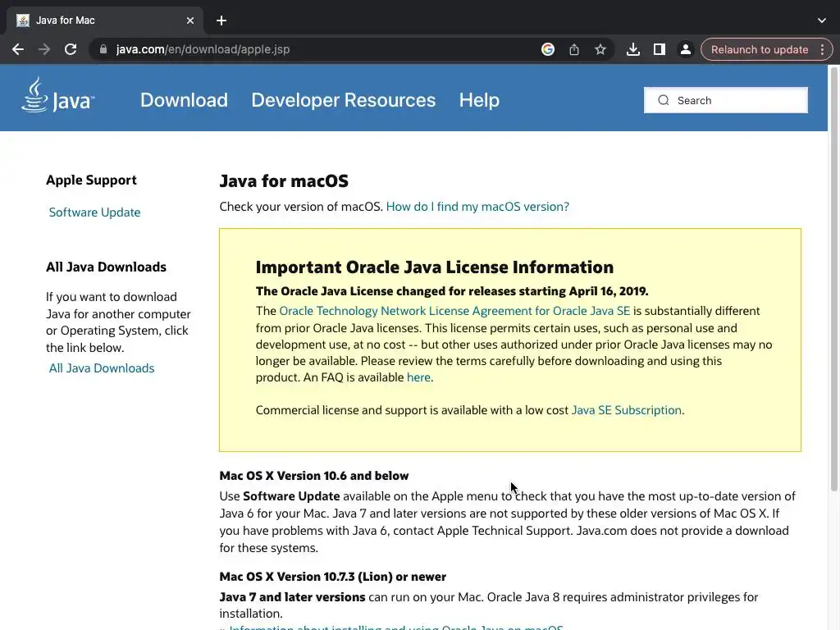Open Chrome downloads tray
This screenshot has width=840, height=630.
[632, 49]
